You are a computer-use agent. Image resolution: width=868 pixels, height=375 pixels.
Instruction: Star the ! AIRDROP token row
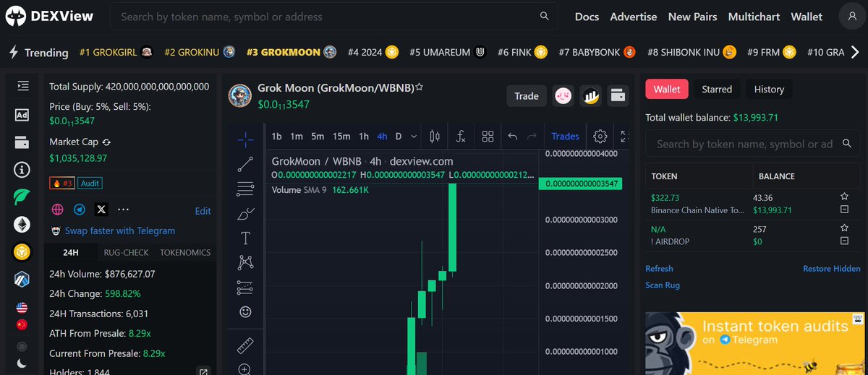point(844,228)
